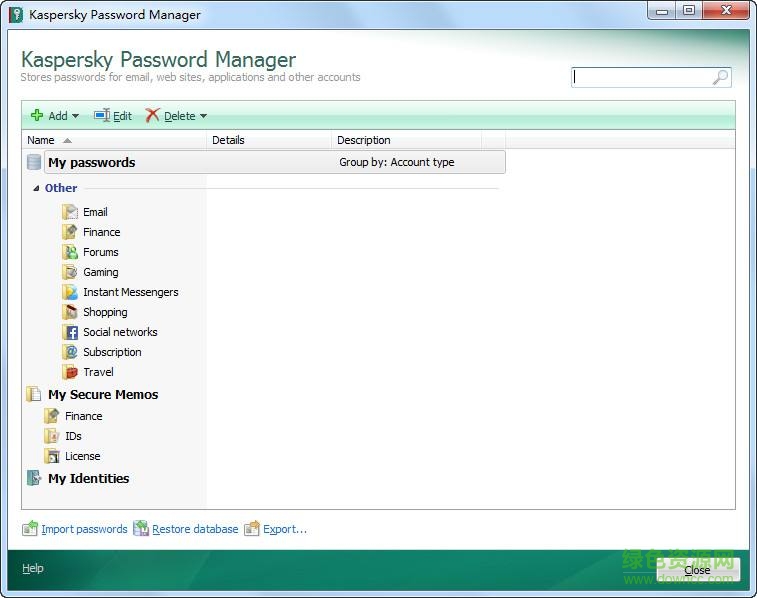
Task: Select the Forums category
Action: click(100, 252)
